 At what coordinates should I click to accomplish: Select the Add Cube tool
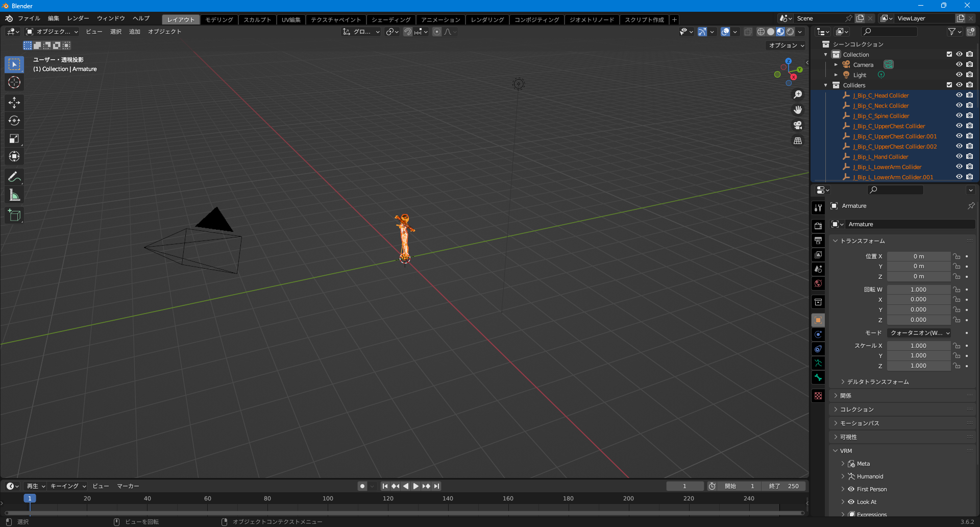pyautogui.click(x=14, y=215)
